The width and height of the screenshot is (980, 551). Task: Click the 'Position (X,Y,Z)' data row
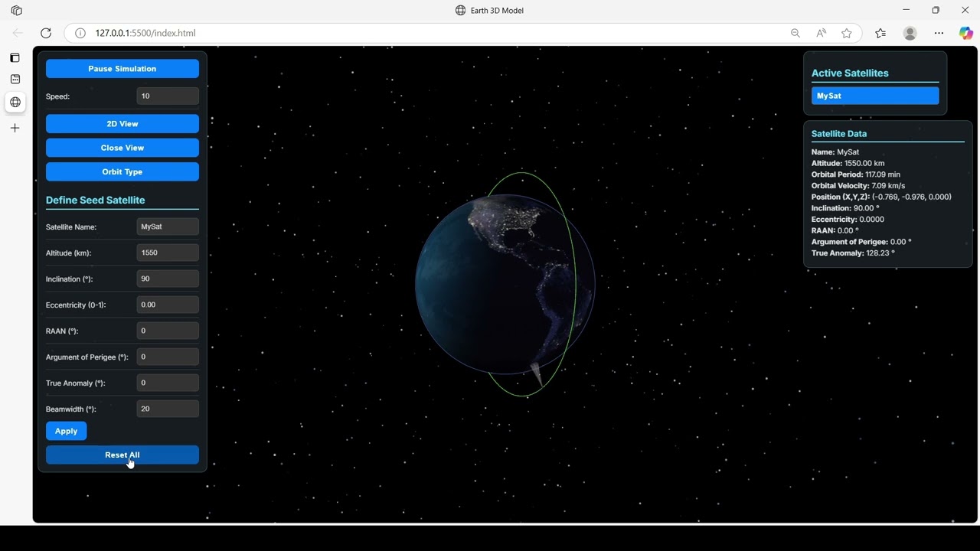[881, 197]
